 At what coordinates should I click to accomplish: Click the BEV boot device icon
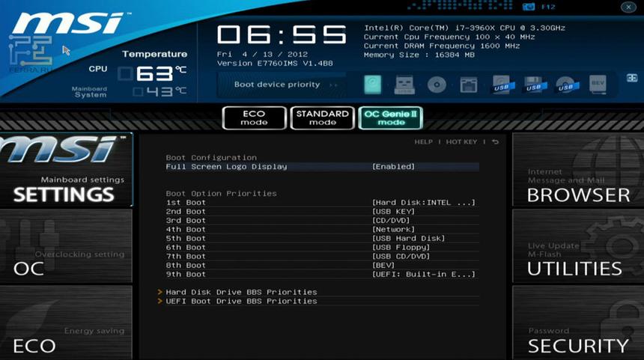[x=598, y=85]
